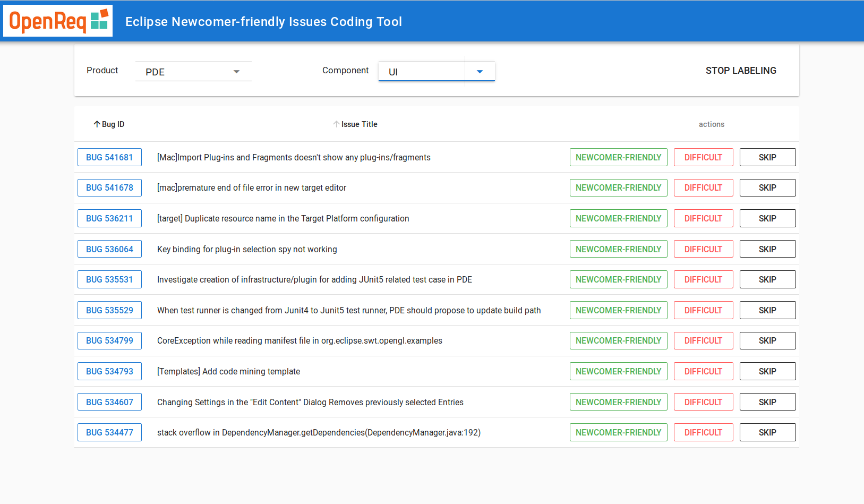Viewport: 864px width, 504px height.
Task: Click the OpenReq logo
Action: coord(58,21)
